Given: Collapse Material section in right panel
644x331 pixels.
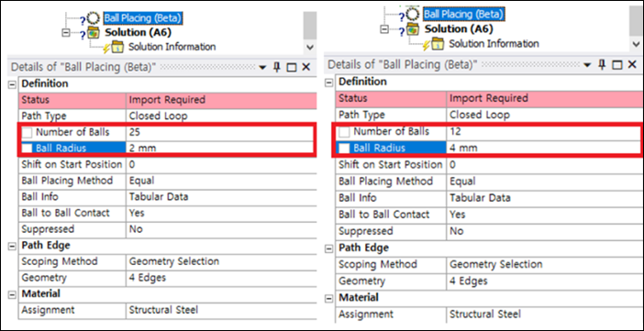Looking at the screenshot, I should coord(329,299).
